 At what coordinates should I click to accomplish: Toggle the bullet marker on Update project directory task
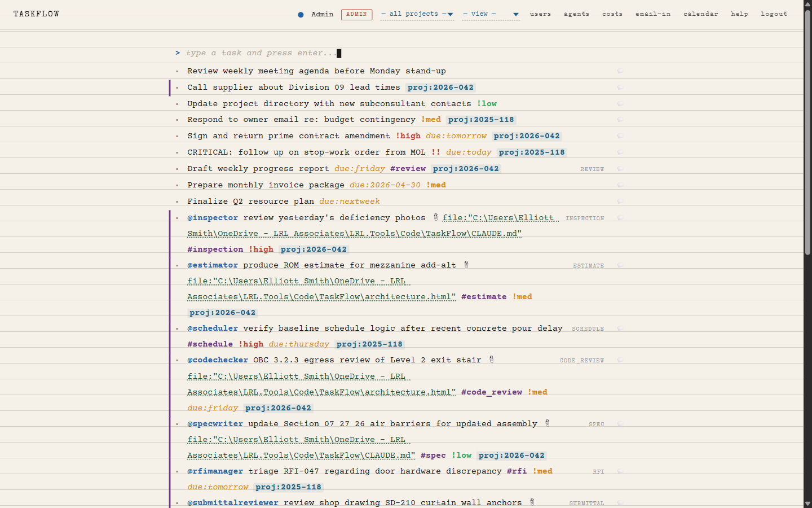(x=178, y=103)
